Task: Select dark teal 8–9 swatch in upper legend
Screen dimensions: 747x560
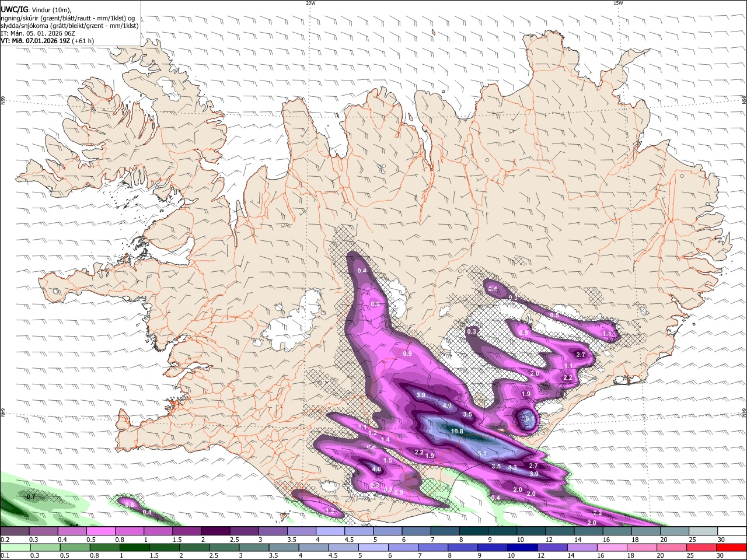Action: pos(473,531)
